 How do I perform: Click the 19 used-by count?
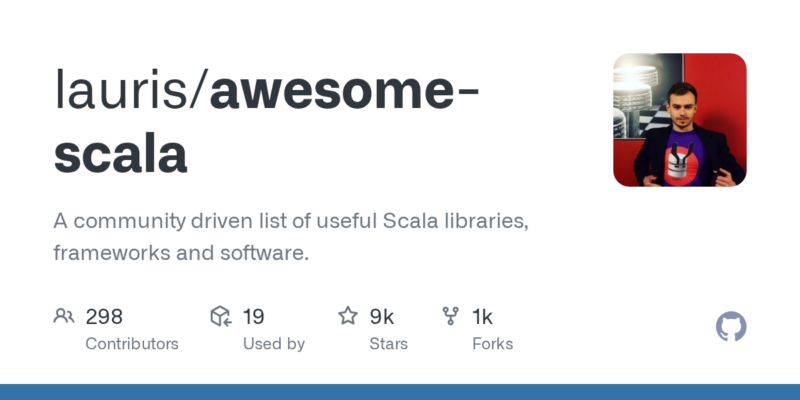[253, 317]
